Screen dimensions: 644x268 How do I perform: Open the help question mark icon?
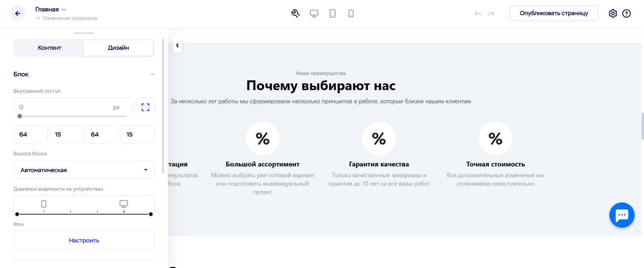[627, 13]
